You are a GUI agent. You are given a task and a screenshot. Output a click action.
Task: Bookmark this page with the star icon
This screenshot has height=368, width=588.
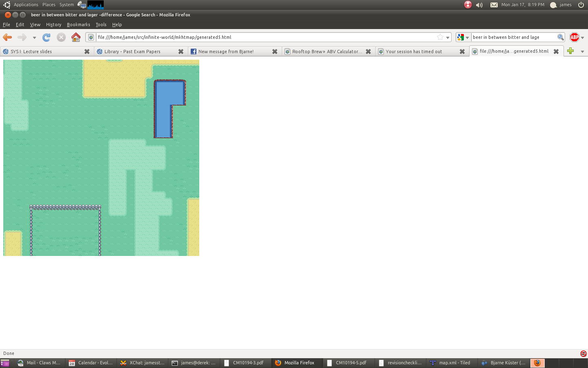(440, 37)
